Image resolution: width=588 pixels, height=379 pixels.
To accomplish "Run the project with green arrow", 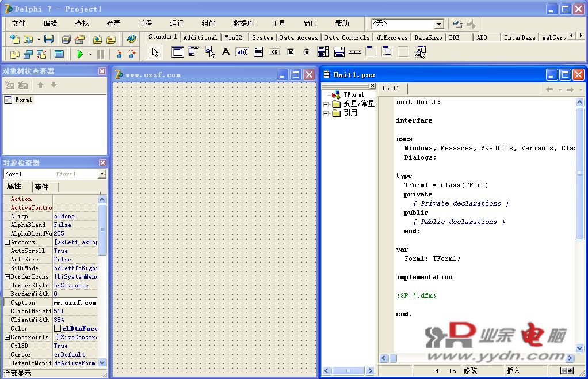I will (x=79, y=54).
